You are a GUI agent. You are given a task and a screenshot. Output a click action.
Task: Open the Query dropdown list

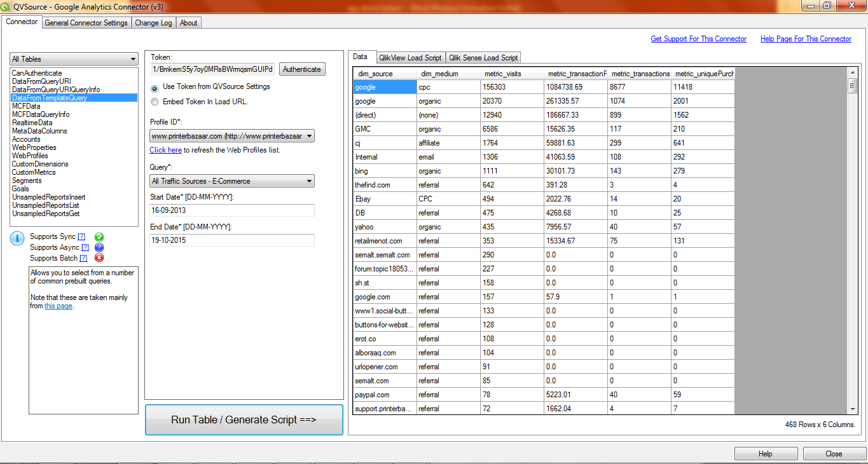pyautogui.click(x=232, y=181)
